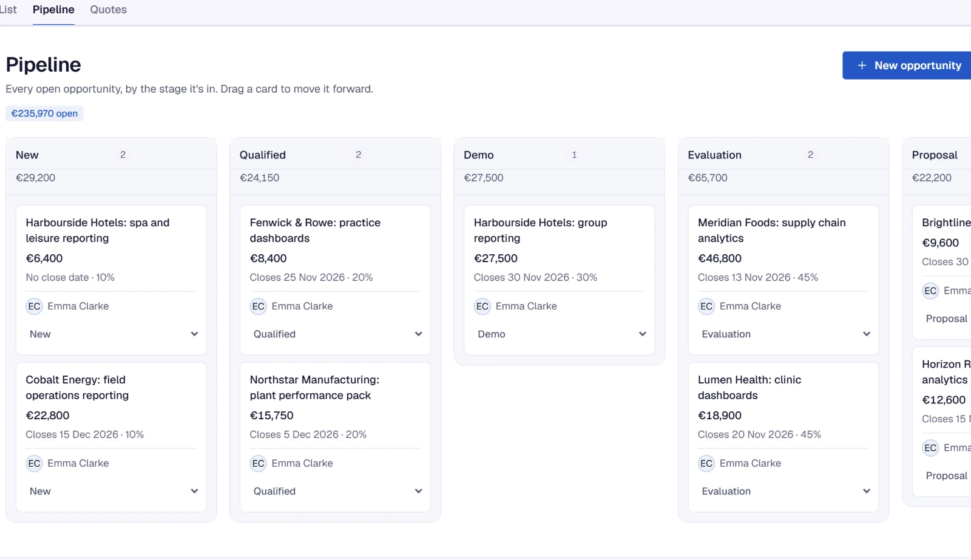The image size is (971, 560).
Task: Click Closes 5 Dec 2026 · 20% text
Action: [308, 435]
